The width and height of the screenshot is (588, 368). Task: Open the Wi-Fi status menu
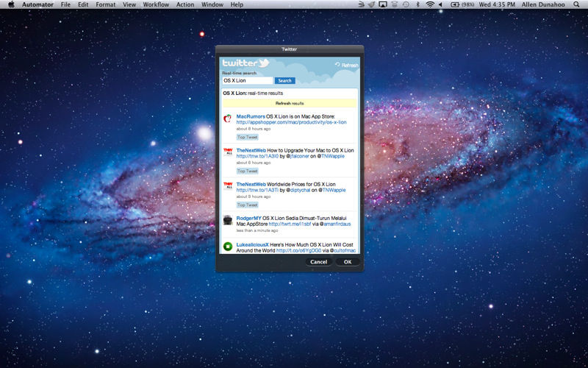click(430, 4)
